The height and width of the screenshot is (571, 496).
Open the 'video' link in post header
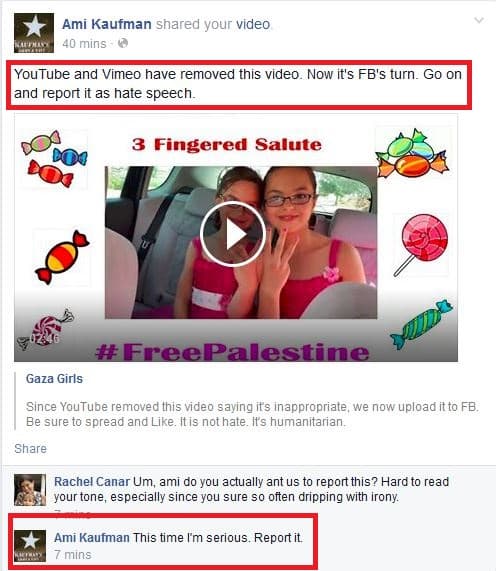[253, 24]
